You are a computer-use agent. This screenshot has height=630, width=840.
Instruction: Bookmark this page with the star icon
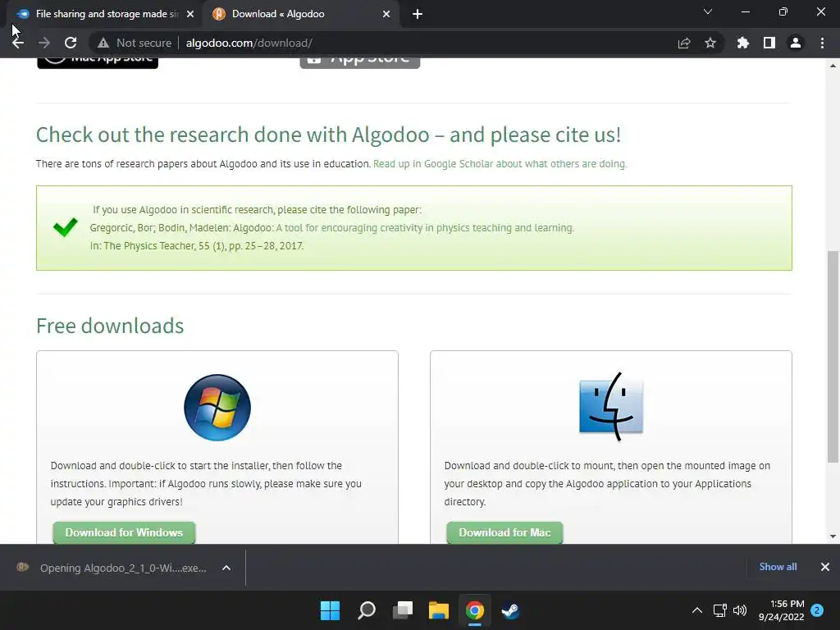click(710, 43)
